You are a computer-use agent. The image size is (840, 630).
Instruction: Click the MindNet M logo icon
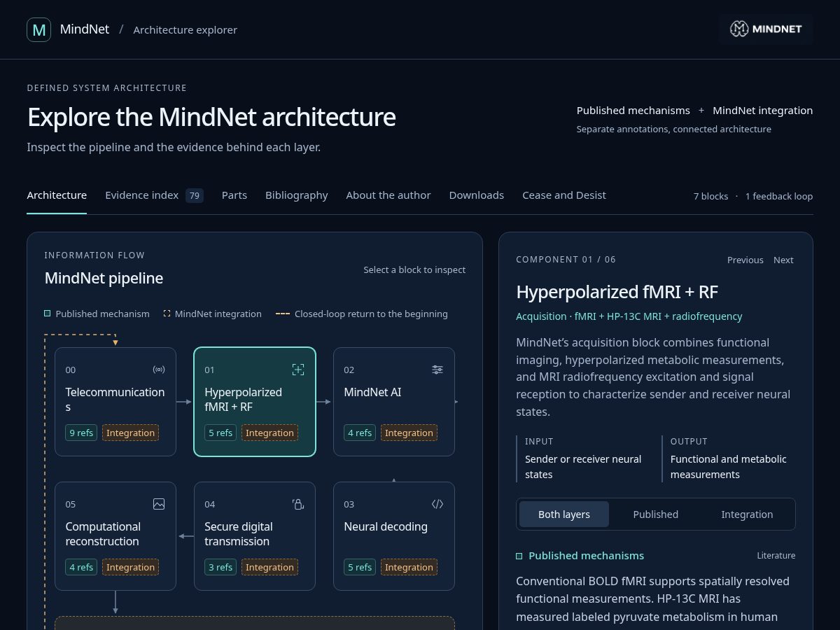(x=38, y=29)
